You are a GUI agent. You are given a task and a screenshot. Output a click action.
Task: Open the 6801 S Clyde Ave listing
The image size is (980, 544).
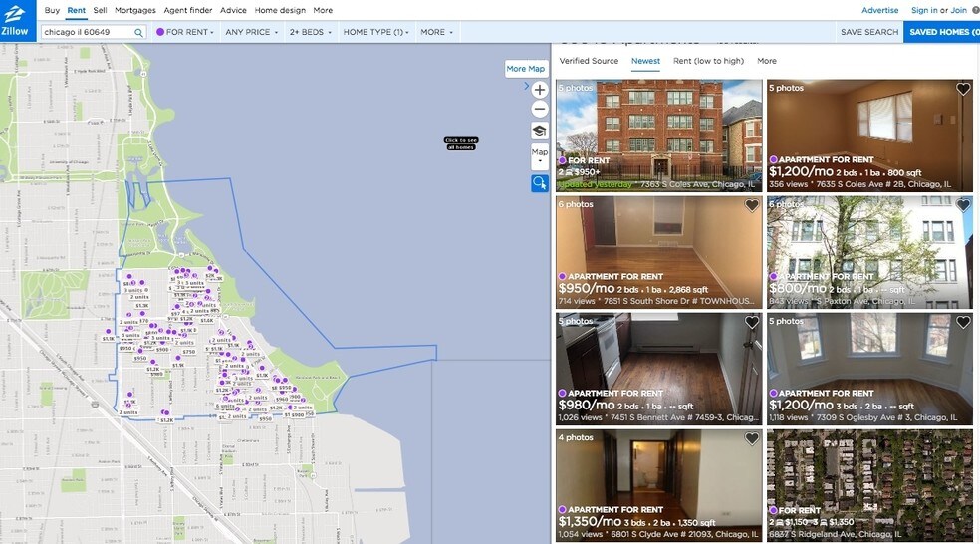[x=658, y=485]
